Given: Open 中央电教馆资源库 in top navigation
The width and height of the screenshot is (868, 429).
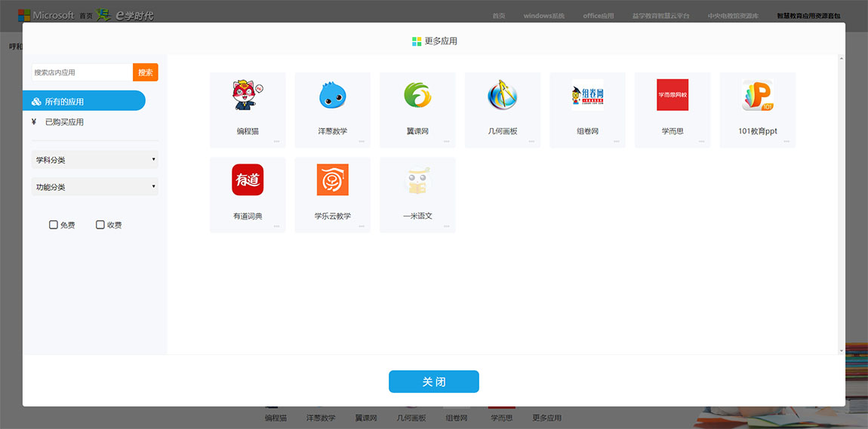Looking at the screenshot, I should 734,16.
